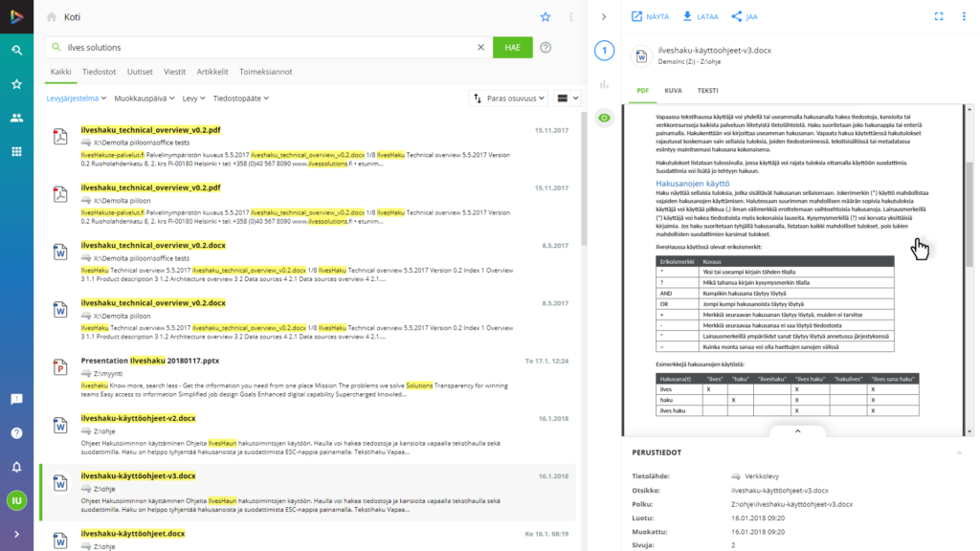The width and height of the screenshot is (980, 551).
Task: Select the Tiedostot tab
Action: click(x=100, y=72)
